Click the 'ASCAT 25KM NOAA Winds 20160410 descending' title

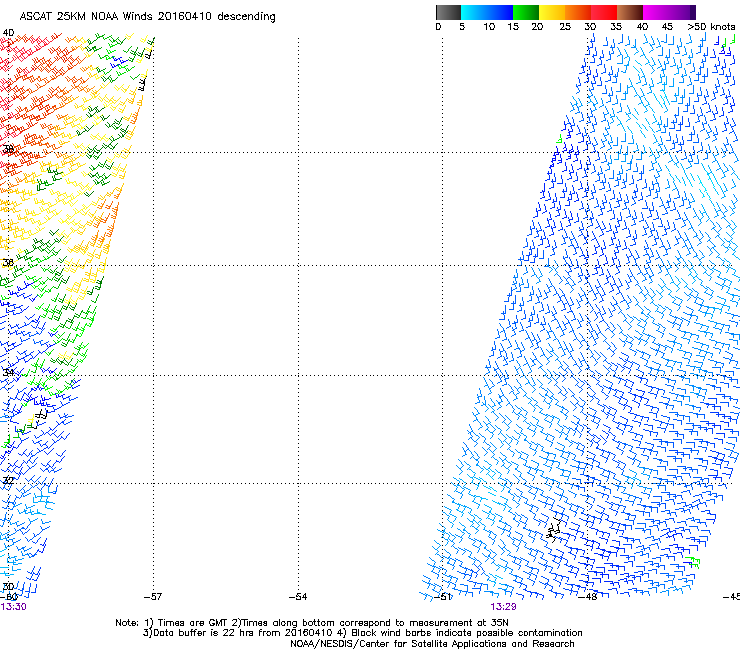click(147, 17)
